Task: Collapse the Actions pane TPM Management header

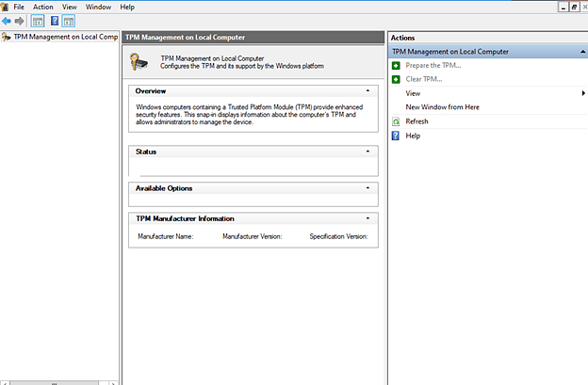Action: coord(583,52)
